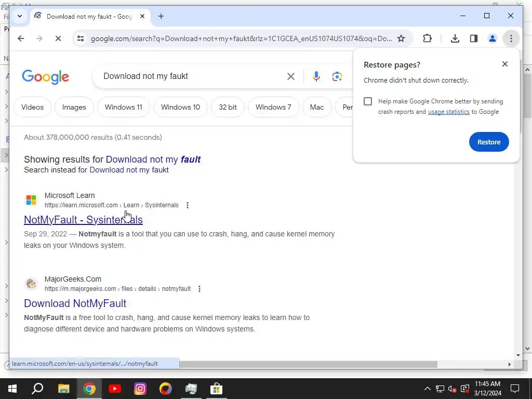Filter results by Images

74,107
